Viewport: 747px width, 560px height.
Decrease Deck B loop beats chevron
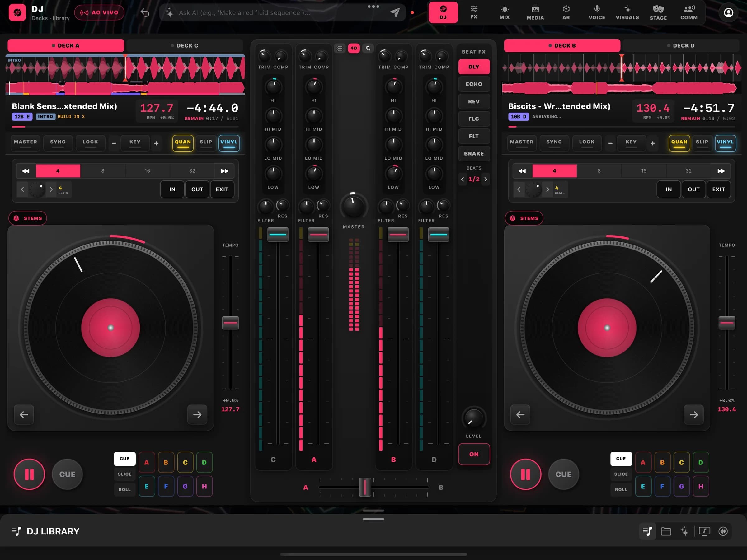[519, 189]
